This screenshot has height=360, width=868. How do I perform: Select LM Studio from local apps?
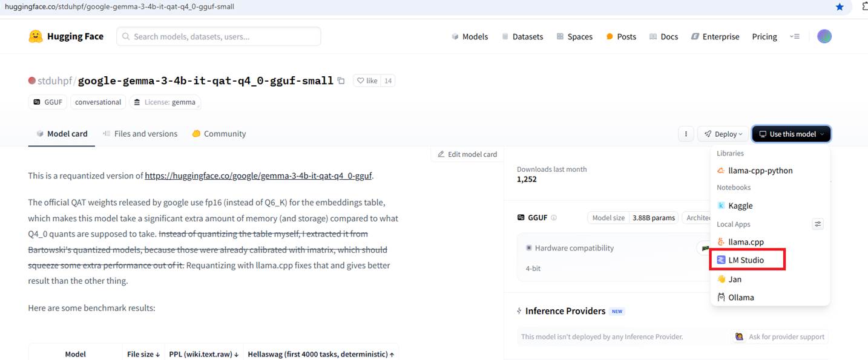tap(748, 260)
